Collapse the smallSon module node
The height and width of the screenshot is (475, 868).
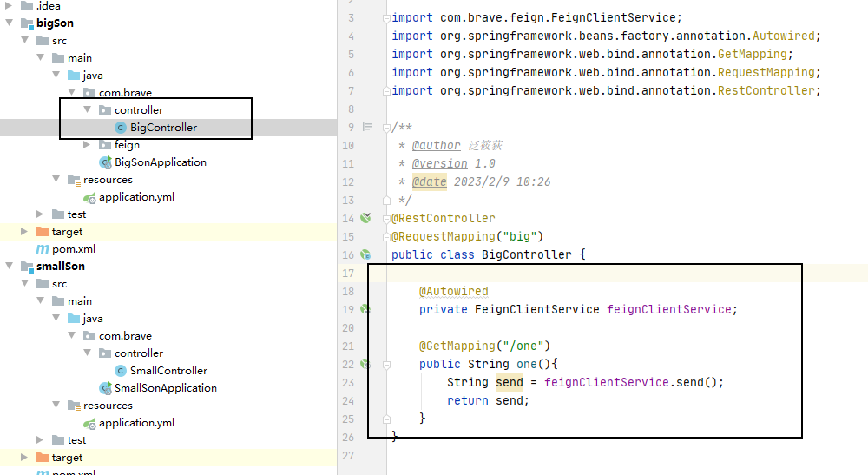[x=10, y=267]
